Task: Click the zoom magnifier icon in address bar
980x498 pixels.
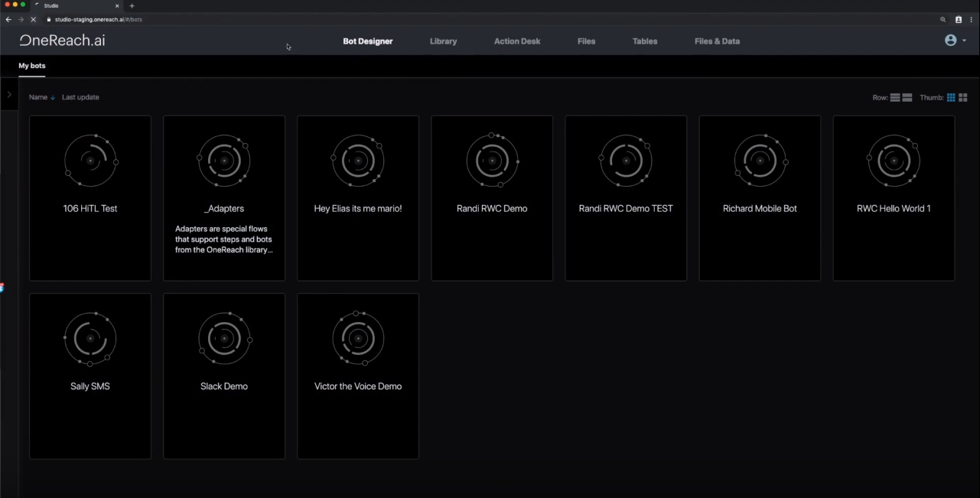Action: point(943,19)
